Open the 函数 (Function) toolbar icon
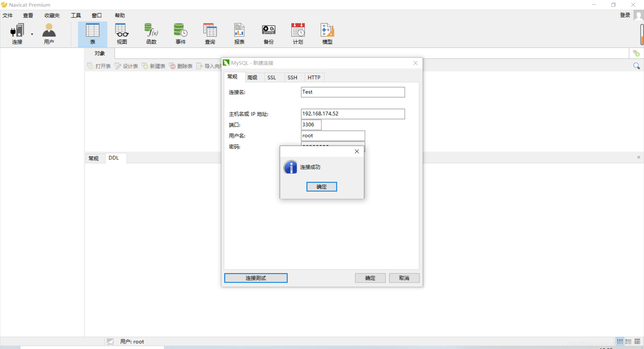The width and height of the screenshot is (644, 349). 151,34
